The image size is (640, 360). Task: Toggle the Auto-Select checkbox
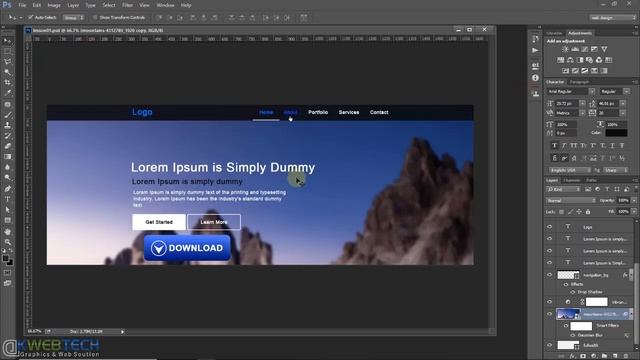31,18
